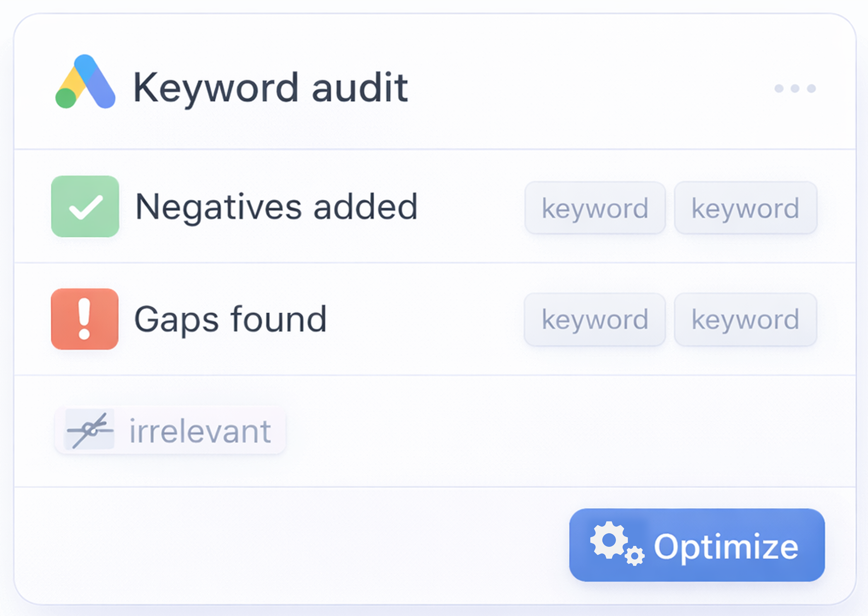Click the large gear icon on Optimize

click(608, 540)
